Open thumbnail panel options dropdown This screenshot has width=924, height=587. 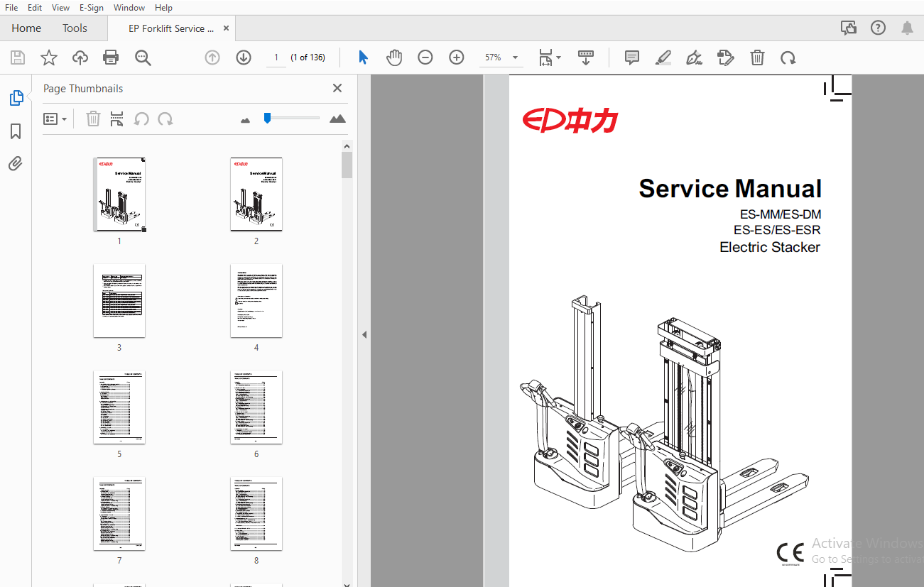pyautogui.click(x=55, y=119)
